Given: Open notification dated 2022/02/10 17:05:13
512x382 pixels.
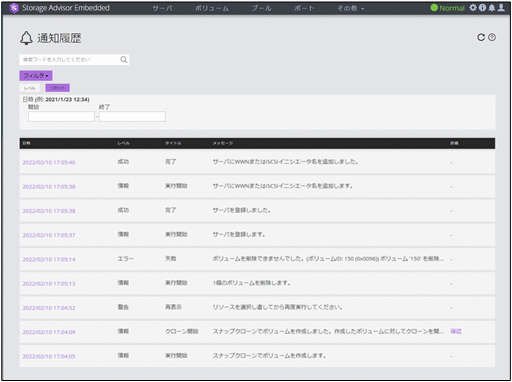Looking at the screenshot, I should pyautogui.click(x=49, y=284).
